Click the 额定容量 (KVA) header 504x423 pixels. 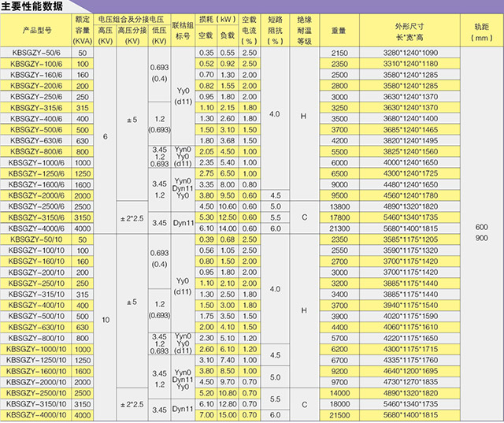83,31
